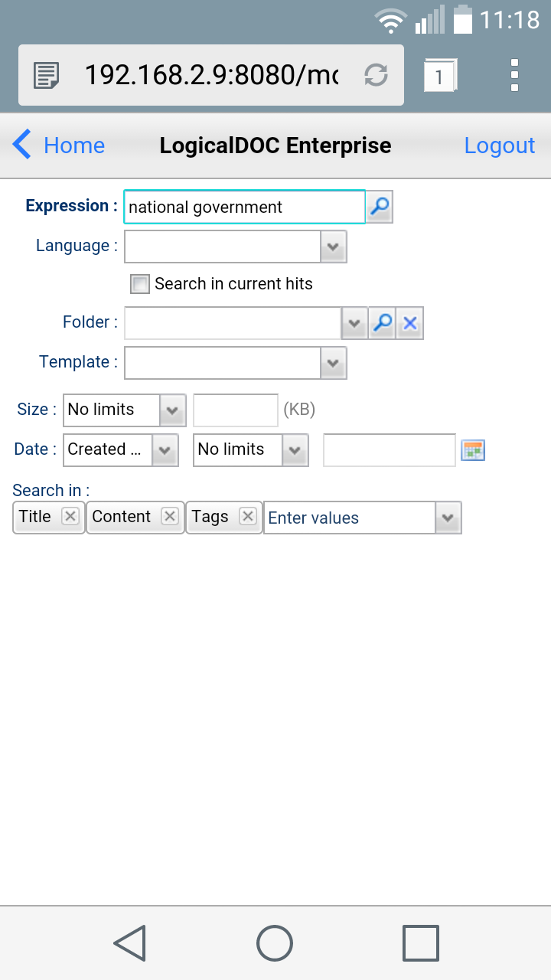Click the Folder browse magnifier icon

click(382, 323)
